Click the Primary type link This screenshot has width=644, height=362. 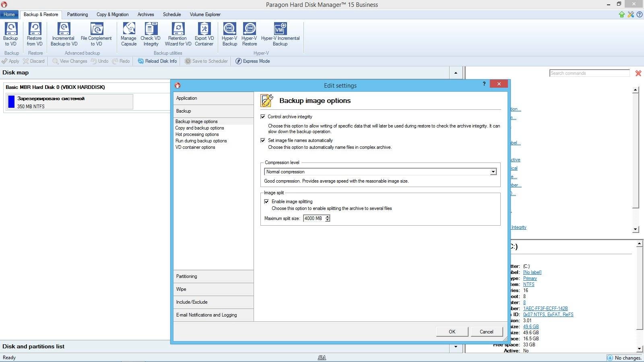pos(530,278)
